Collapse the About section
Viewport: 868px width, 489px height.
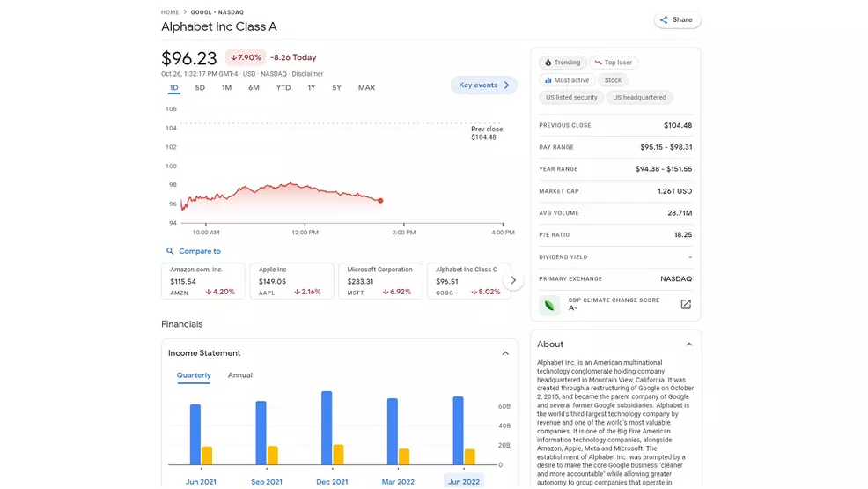coord(688,345)
